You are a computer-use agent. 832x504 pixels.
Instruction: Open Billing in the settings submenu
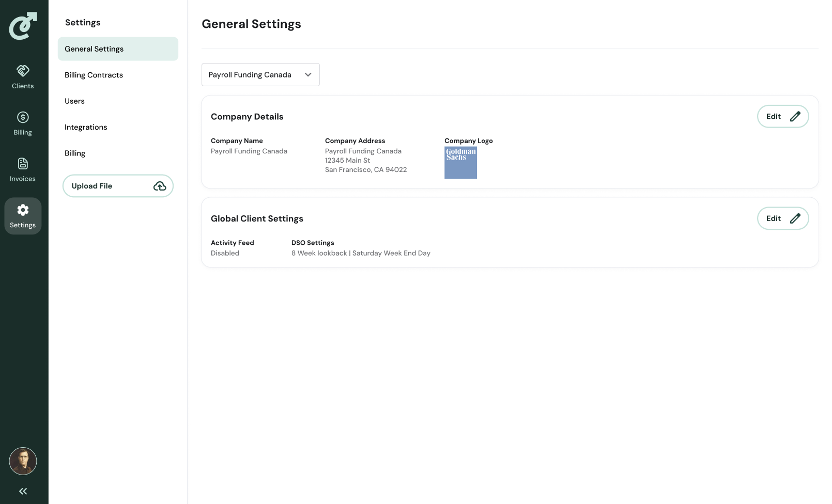[75, 153]
